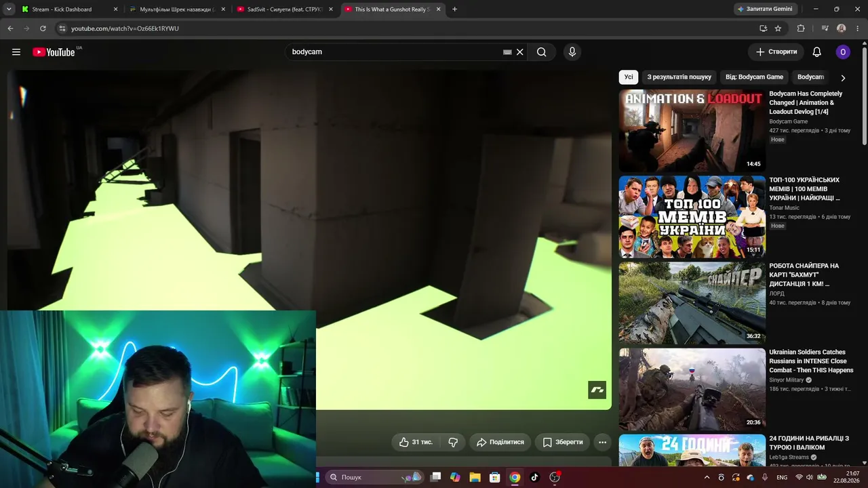
Task: Expand the tab search dropdown
Action: pyautogui.click(x=7, y=9)
